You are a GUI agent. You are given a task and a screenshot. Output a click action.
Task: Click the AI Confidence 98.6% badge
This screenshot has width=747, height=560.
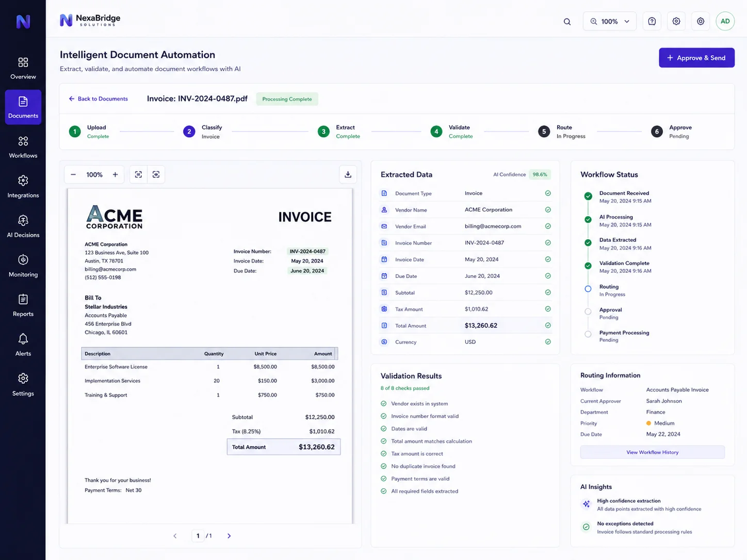540,174
